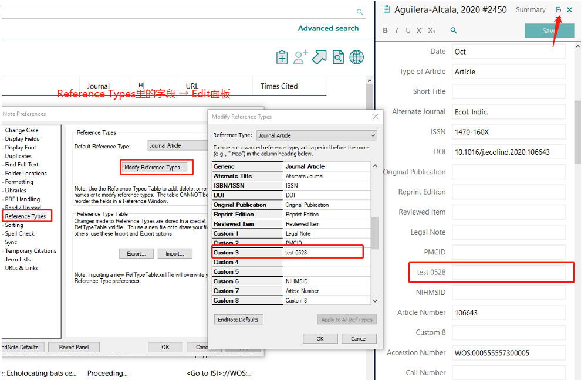The image size is (588, 384).
Task: Click the find full text document icon
Action: tap(338, 57)
